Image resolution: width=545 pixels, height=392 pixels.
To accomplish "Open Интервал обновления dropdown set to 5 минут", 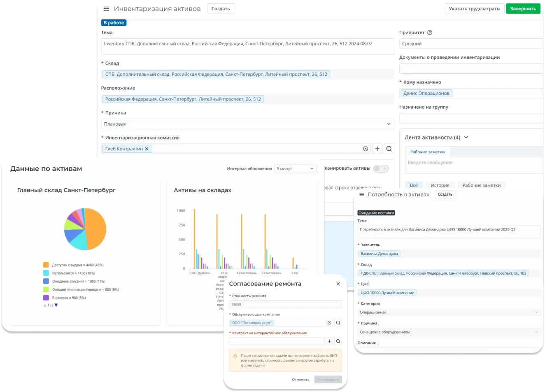I will tap(295, 168).
